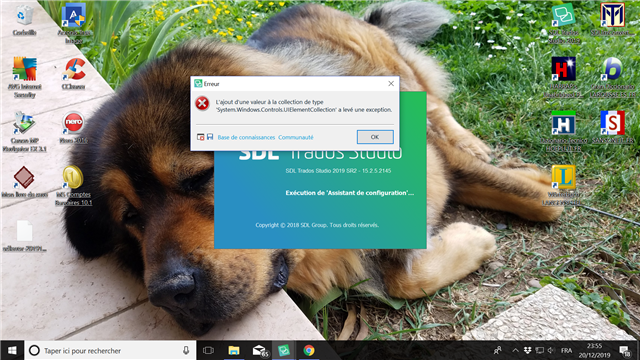Switch to SDL Trados Studio taskbar button
This screenshot has height=360, width=640.
click(x=284, y=350)
